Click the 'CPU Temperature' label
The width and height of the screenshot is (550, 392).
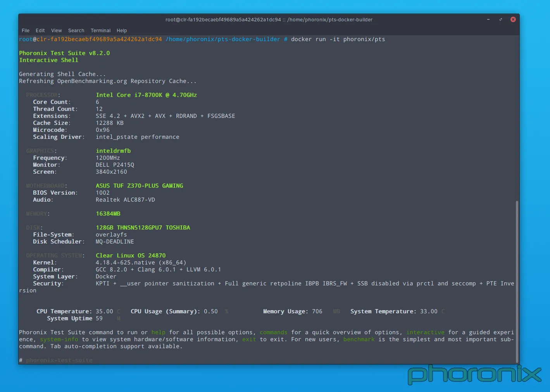[x=64, y=311]
